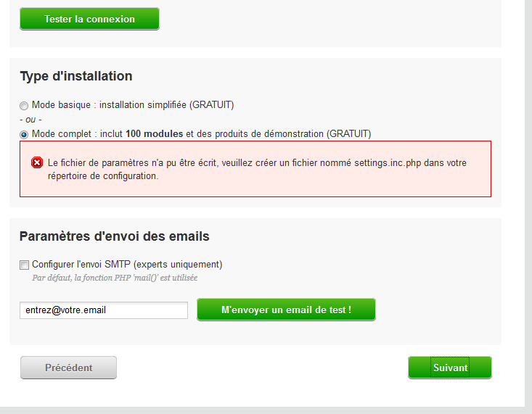The width and height of the screenshot is (532, 414).
Task: Click the 'Mode basique : installation simplifiée' label
Action: tap(133, 105)
